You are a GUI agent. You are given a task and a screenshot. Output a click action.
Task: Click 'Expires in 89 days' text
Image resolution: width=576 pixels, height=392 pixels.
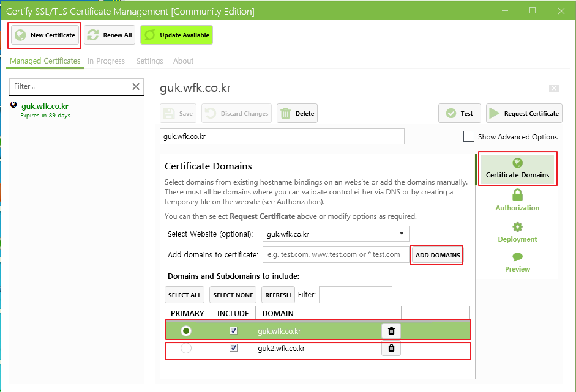45,115
